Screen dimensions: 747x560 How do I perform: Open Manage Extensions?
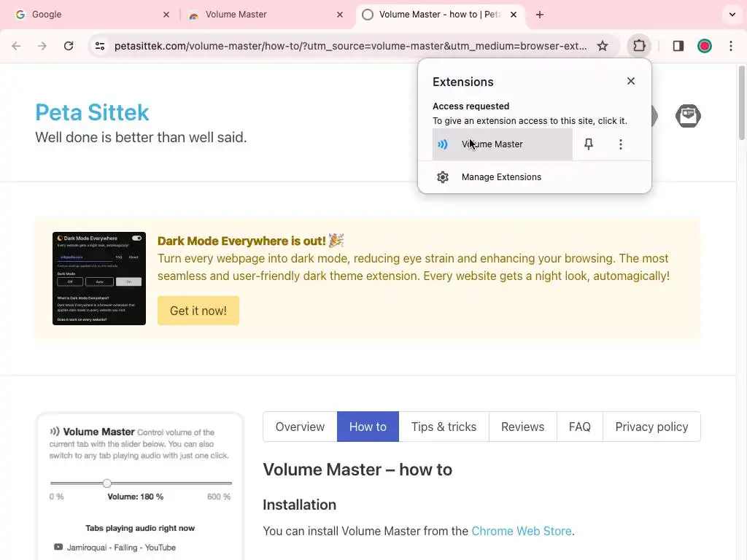point(535,177)
